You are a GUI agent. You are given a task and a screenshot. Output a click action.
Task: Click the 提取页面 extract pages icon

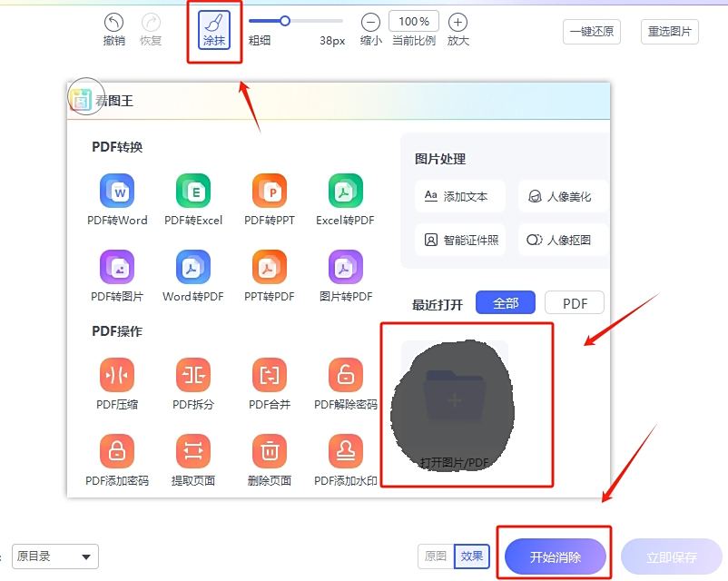click(193, 451)
